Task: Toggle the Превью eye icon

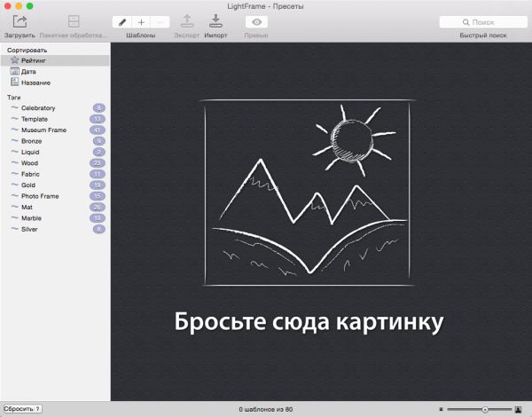Action: (x=256, y=22)
